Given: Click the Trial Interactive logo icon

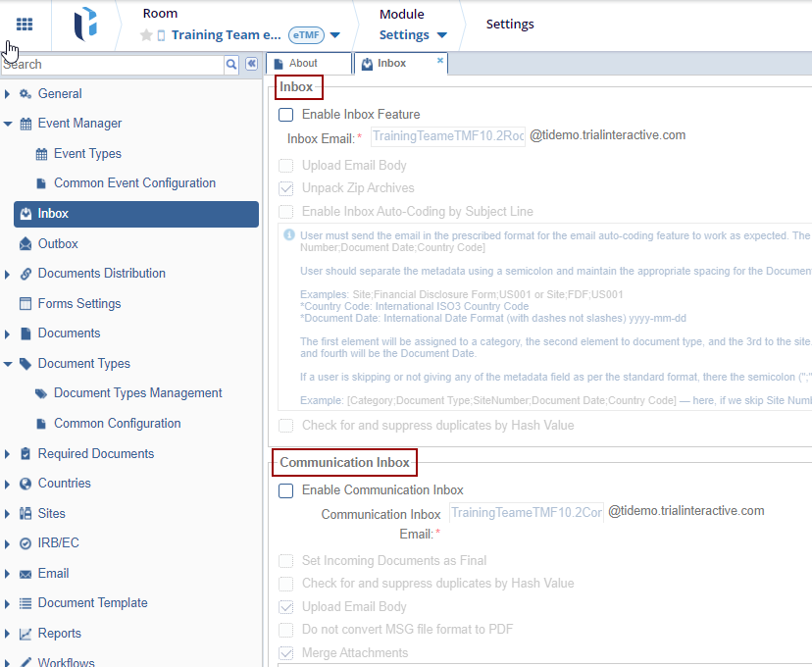Looking at the screenshot, I should coord(85,25).
